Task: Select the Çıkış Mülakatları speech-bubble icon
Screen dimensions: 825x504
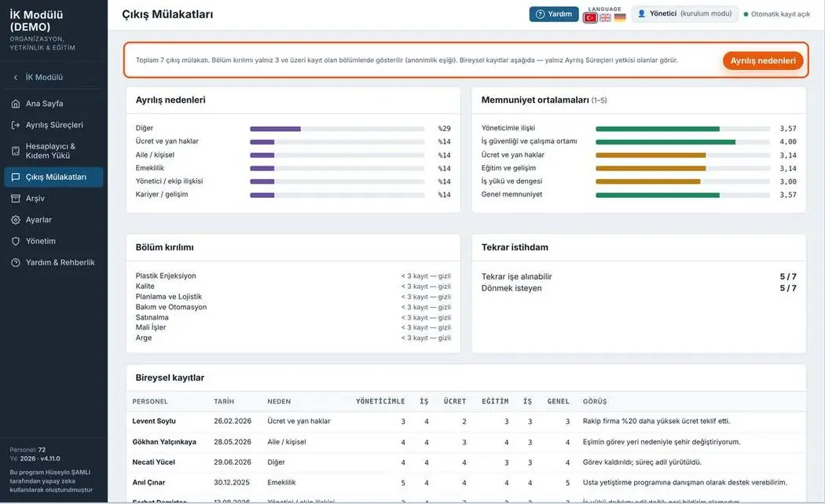Action: pos(16,177)
